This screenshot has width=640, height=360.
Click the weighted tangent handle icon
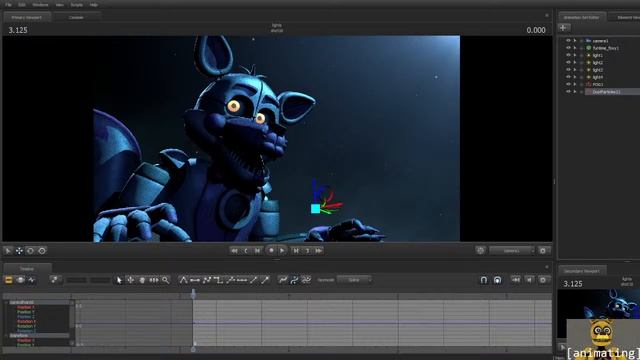pos(265,280)
